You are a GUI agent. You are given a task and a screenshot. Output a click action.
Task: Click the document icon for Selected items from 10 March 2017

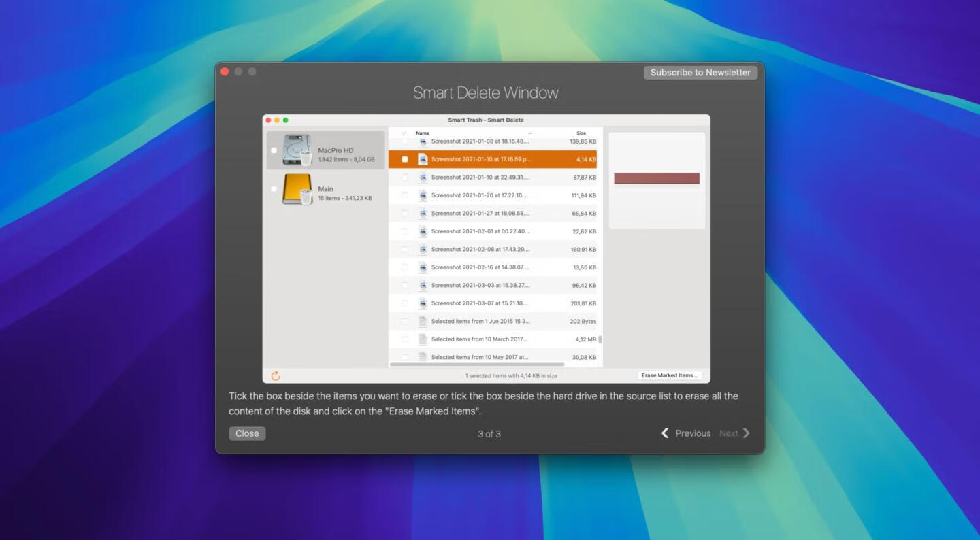[423, 339]
